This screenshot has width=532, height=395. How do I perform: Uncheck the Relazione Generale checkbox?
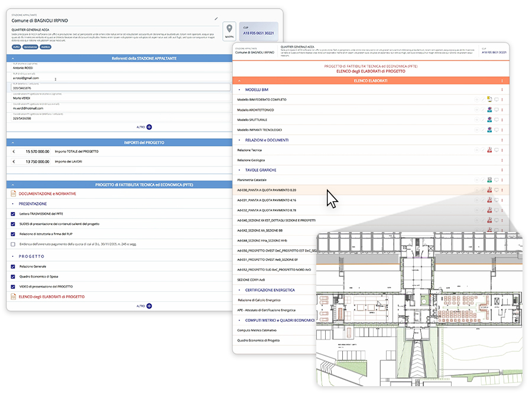click(13, 267)
